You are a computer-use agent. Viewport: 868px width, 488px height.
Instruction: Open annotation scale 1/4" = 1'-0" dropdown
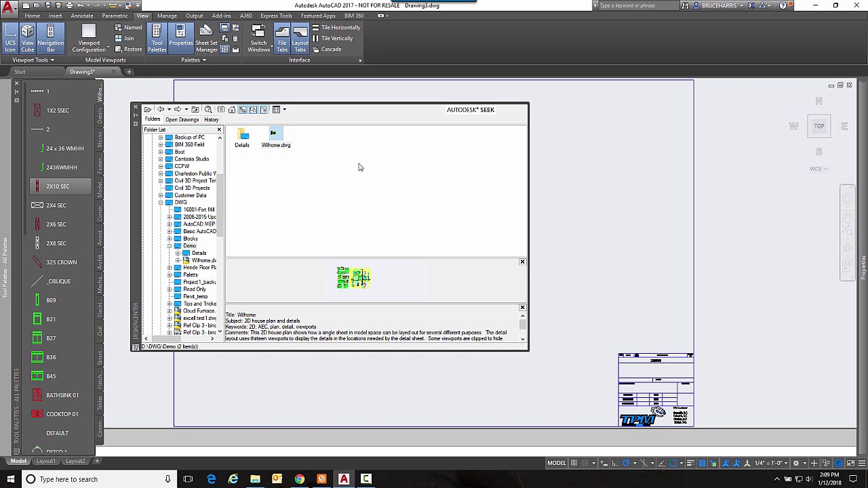pos(770,463)
